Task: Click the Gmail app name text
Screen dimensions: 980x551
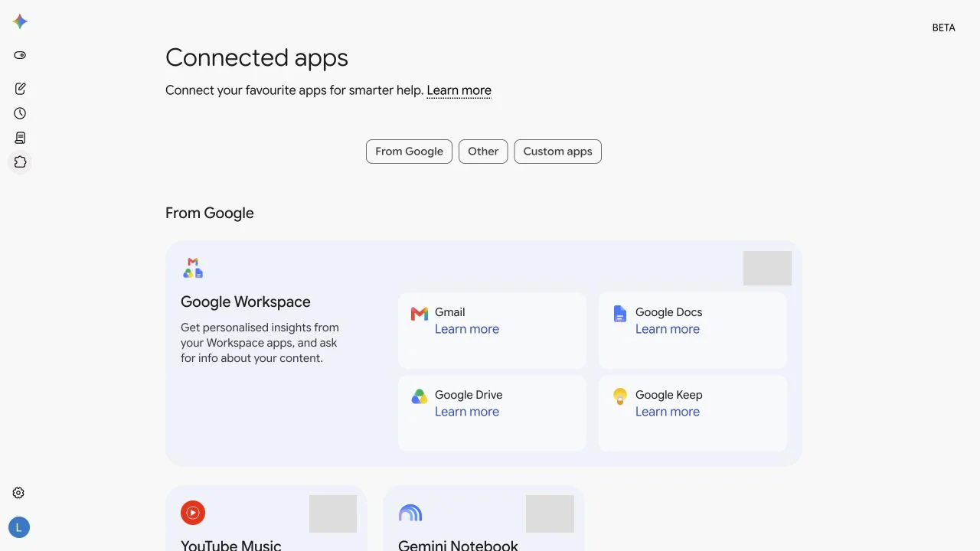Action: tap(449, 312)
